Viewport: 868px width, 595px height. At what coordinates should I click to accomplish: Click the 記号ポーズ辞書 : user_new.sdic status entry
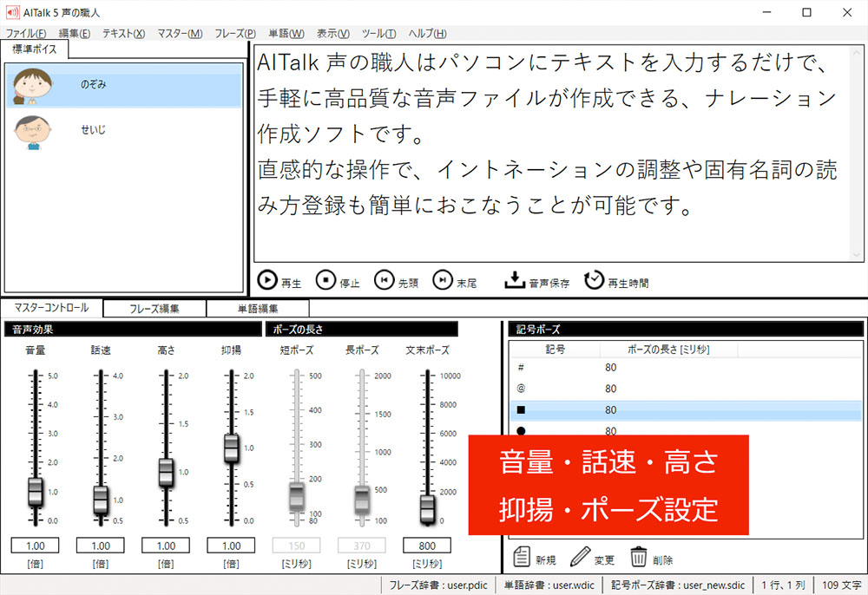(x=678, y=585)
